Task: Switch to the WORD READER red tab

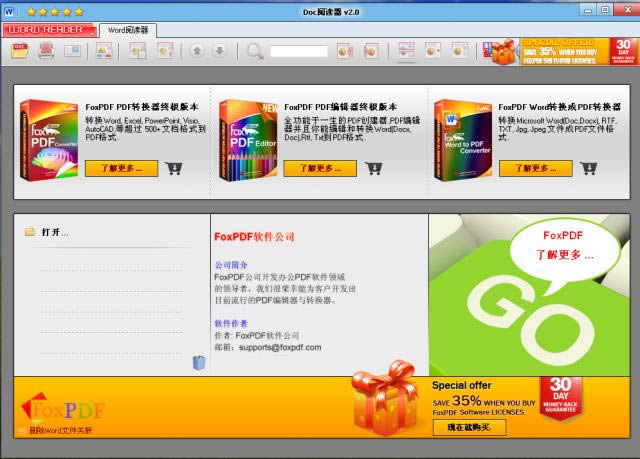Action: (x=49, y=30)
